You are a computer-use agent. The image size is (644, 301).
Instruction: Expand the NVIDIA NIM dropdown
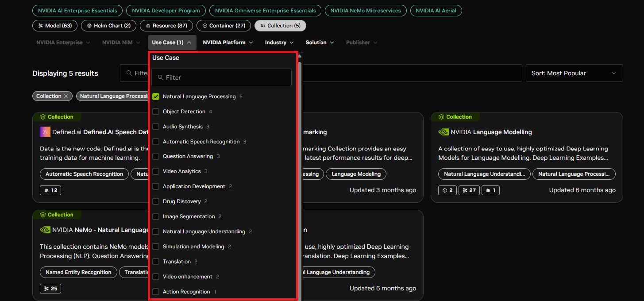click(121, 42)
